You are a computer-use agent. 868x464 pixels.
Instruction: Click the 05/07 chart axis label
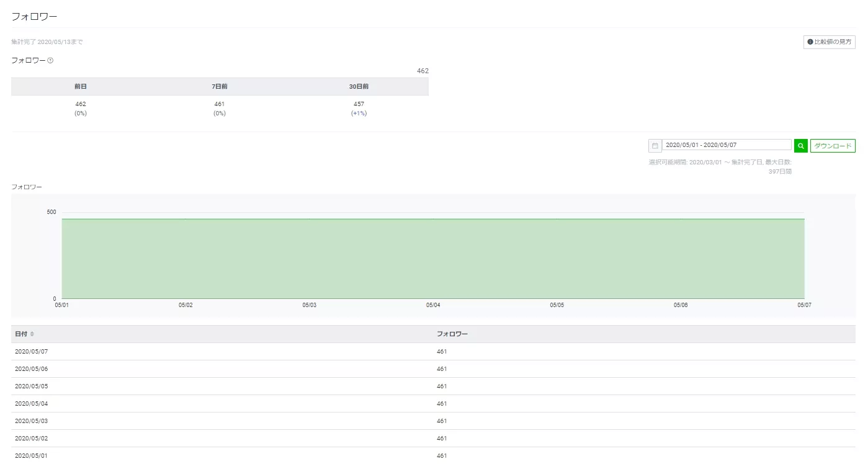pyautogui.click(x=804, y=305)
